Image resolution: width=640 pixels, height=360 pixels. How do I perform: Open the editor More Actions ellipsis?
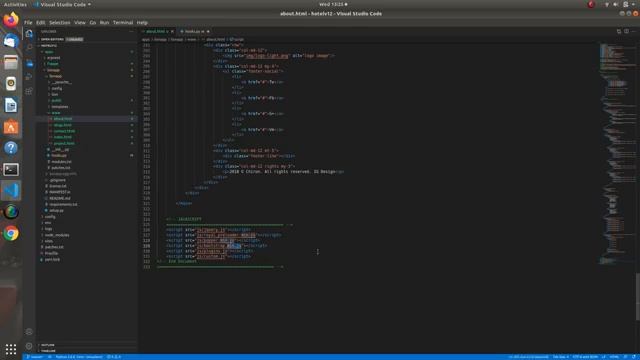click(x=633, y=31)
